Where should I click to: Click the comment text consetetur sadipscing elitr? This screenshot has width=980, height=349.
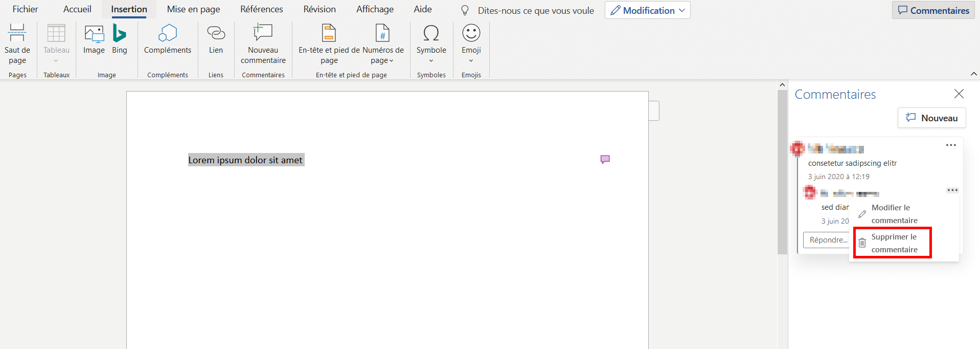coord(852,163)
